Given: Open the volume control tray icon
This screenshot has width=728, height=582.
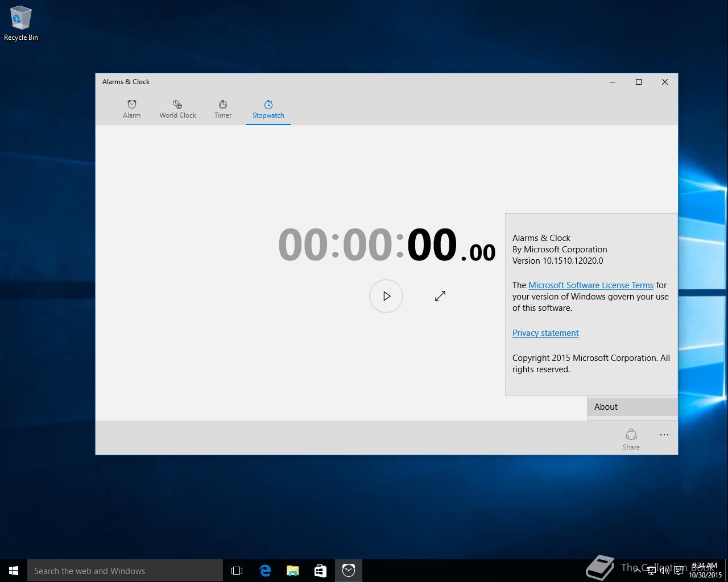Looking at the screenshot, I should tap(664, 571).
